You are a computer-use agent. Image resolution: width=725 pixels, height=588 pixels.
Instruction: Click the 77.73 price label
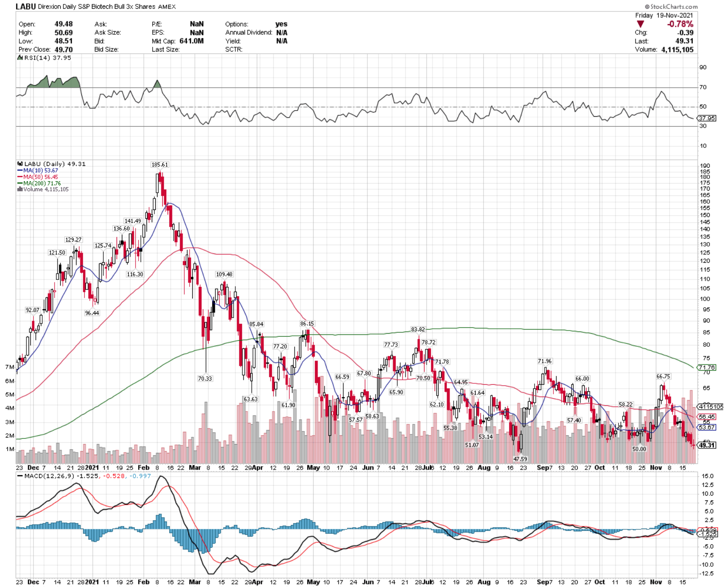point(391,345)
